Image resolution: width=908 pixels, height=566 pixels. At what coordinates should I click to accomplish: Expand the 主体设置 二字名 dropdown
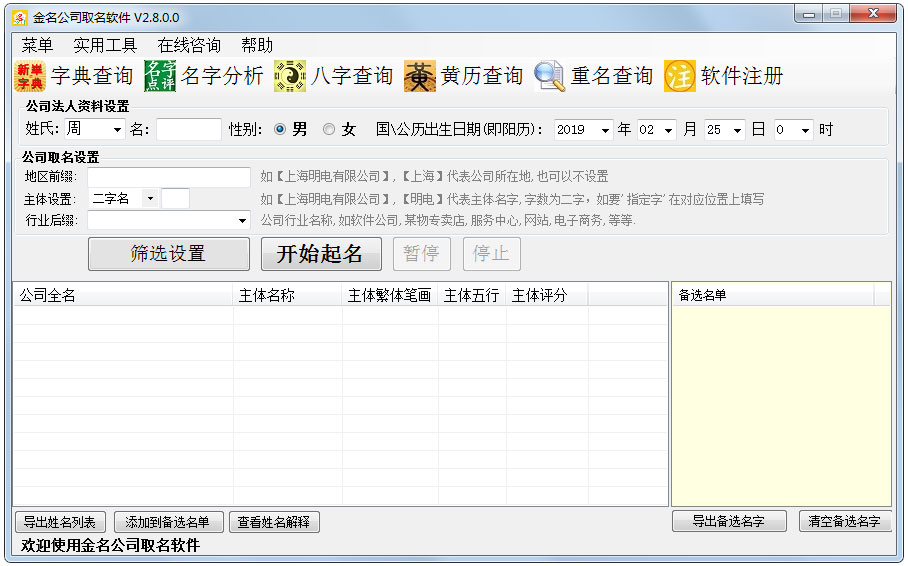coord(150,199)
